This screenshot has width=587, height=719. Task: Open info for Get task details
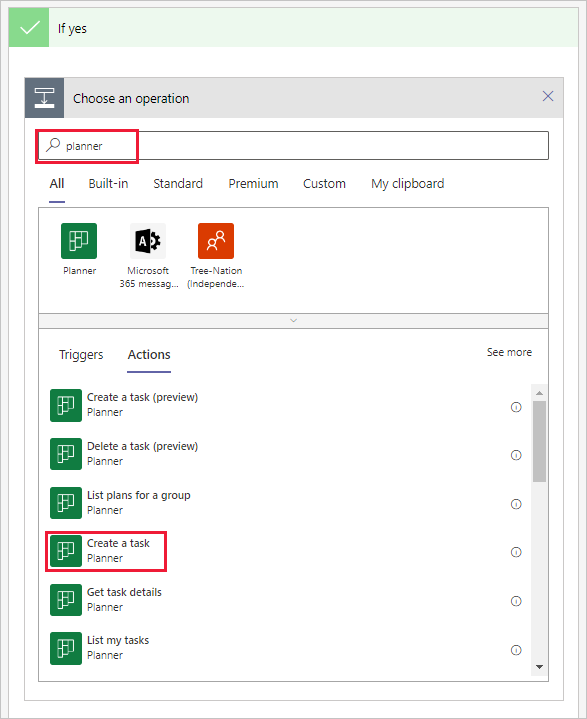(516, 601)
